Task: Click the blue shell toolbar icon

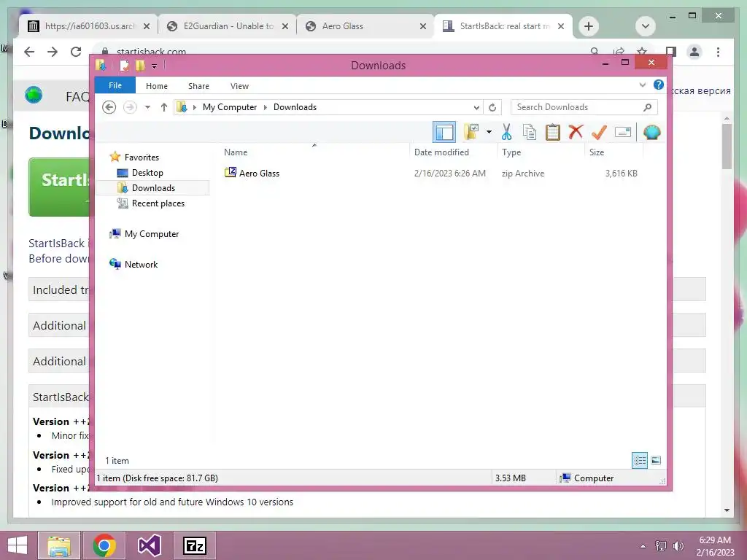Action: point(651,132)
